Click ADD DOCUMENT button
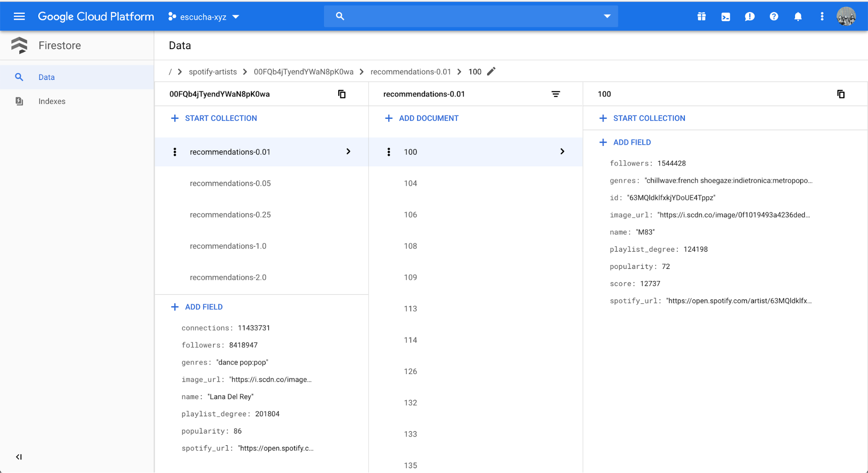This screenshot has width=868, height=473. (x=422, y=118)
